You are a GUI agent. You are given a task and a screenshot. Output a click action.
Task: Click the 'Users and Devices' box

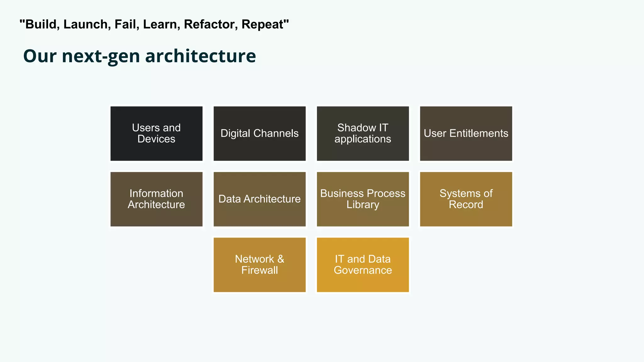click(x=156, y=134)
